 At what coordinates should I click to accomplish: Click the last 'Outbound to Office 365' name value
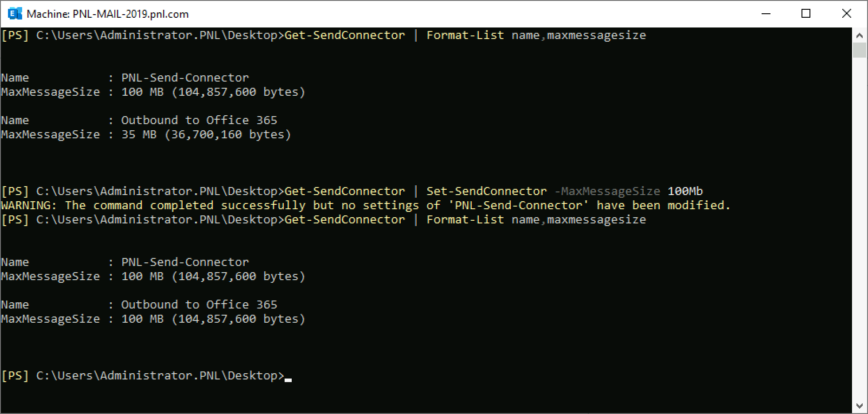point(199,305)
